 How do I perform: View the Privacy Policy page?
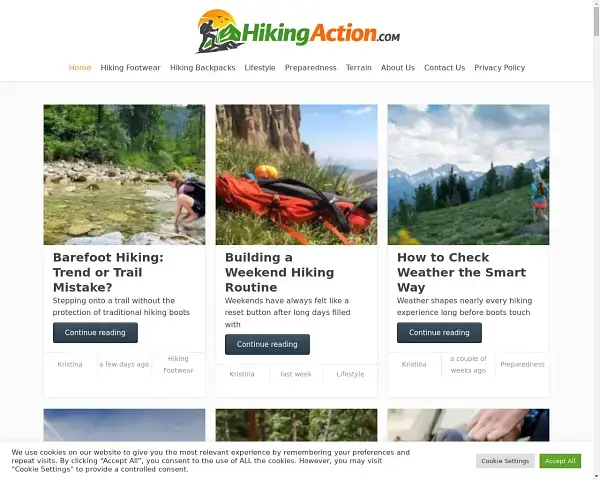click(499, 68)
